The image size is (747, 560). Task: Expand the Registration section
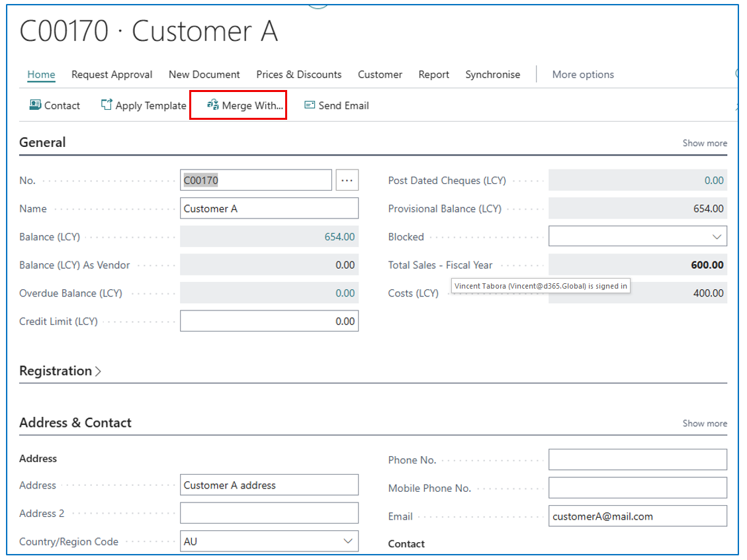click(60, 371)
